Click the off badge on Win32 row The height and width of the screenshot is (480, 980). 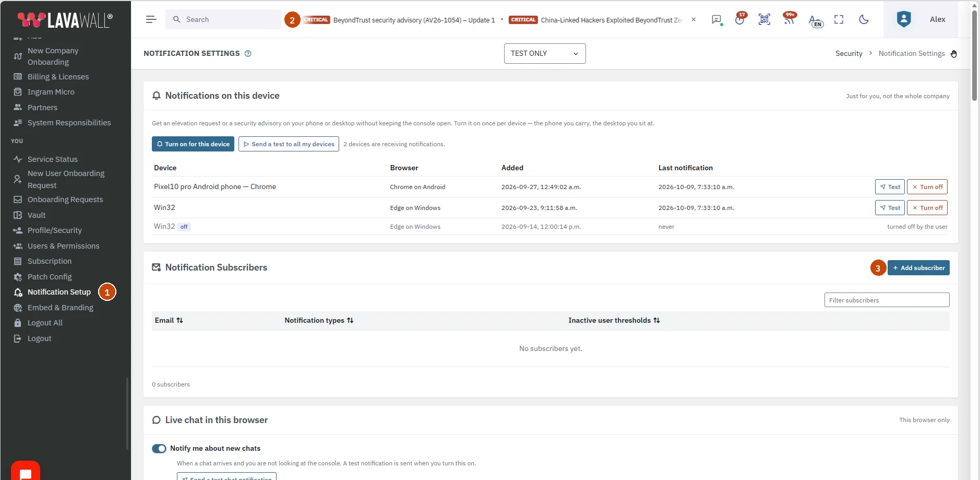(x=184, y=227)
